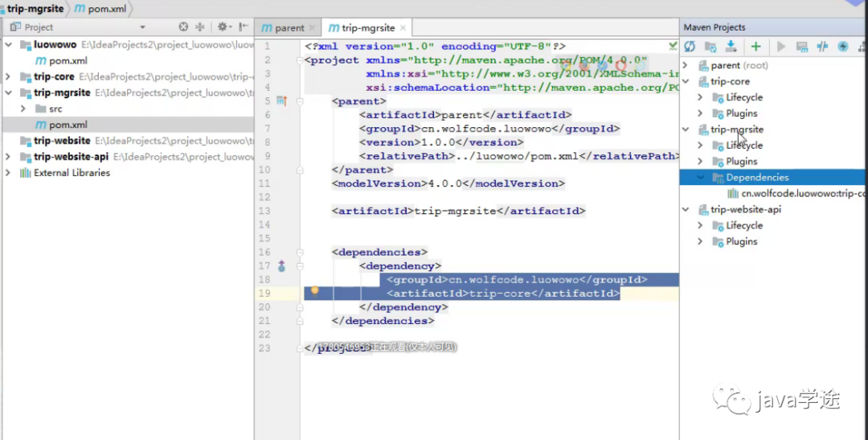Image resolution: width=868 pixels, height=440 pixels.
Task: Expand Plugins under trip-mgrsite
Action: (x=700, y=162)
